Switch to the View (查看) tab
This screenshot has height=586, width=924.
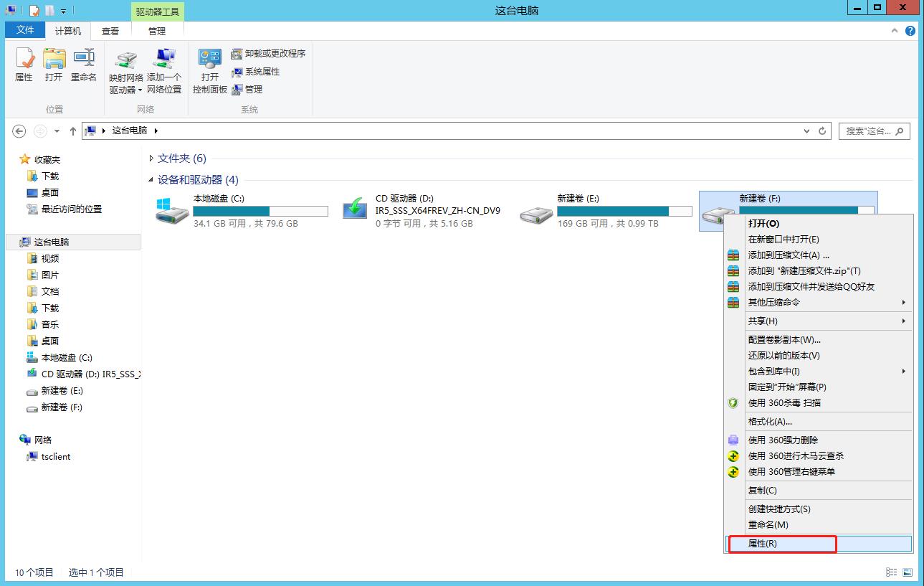click(110, 31)
